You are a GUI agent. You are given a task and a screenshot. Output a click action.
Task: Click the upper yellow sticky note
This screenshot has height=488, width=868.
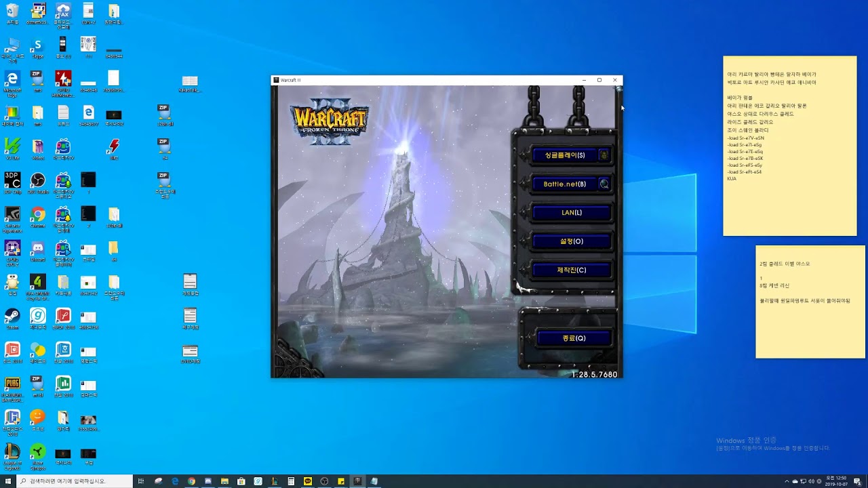click(x=790, y=146)
